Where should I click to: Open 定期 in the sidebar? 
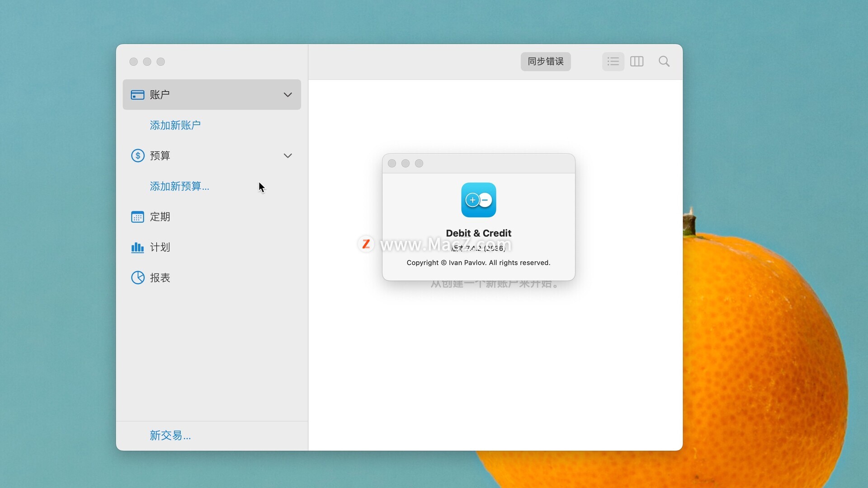tap(212, 217)
